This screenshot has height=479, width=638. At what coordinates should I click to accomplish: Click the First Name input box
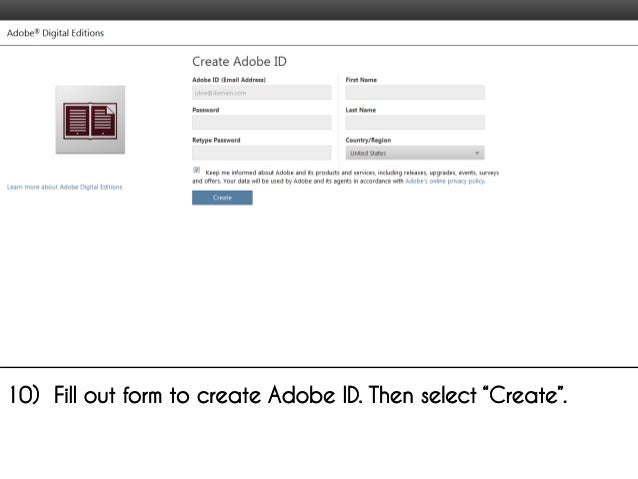[415, 92]
